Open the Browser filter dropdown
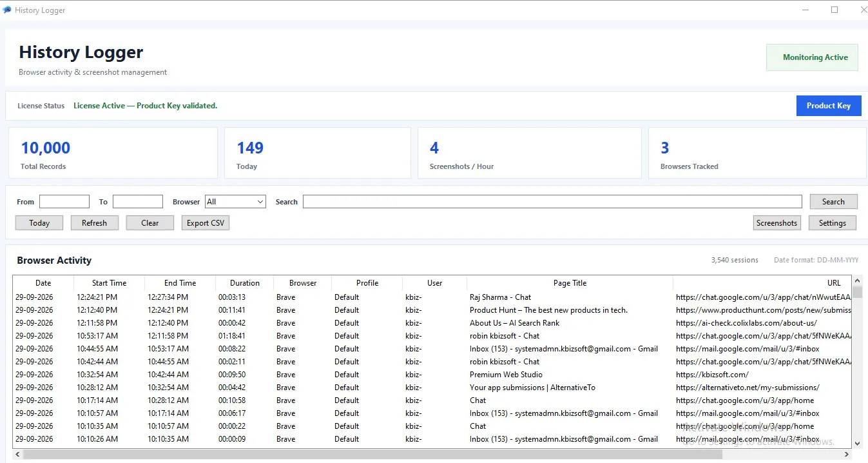The width and height of the screenshot is (868, 463). [235, 202]
